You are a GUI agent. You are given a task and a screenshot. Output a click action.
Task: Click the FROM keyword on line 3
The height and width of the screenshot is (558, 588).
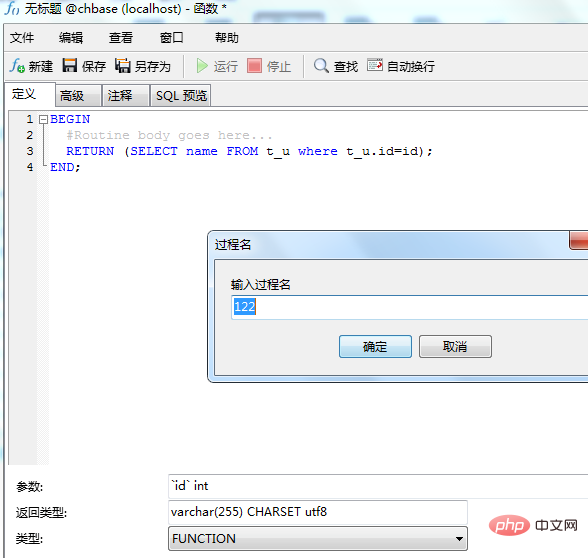click(242, 151)
